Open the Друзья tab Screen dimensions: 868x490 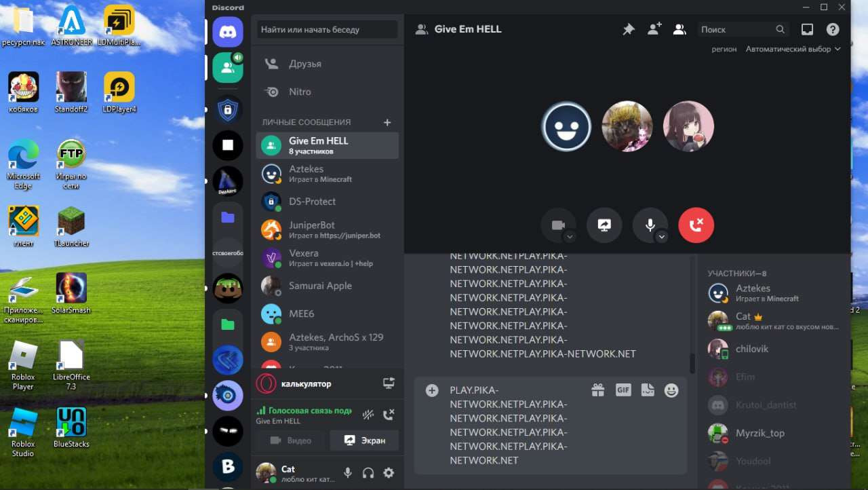coord(305,64)
